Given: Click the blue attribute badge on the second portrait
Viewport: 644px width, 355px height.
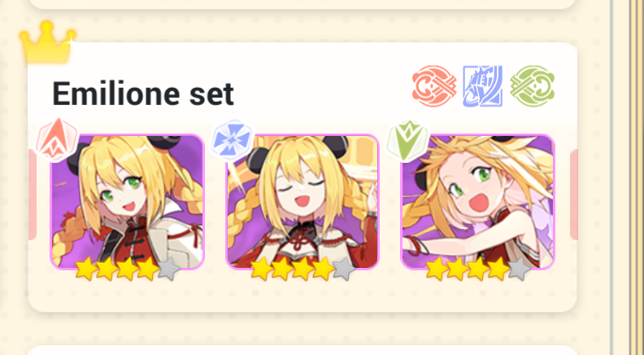Looking at the screenshot, I should point(232,140).
